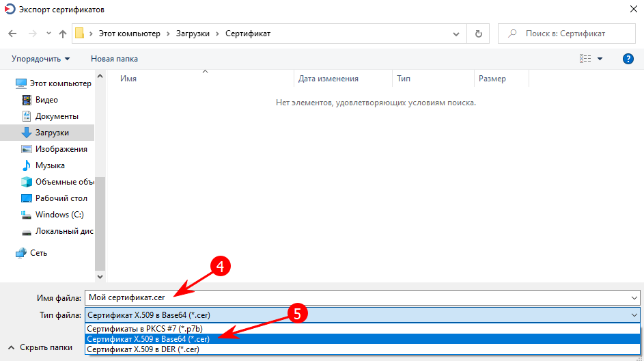The height and width of the screenshot is (361, 644).
Task: Refresh the current folder view
Action: click(479, 34)
